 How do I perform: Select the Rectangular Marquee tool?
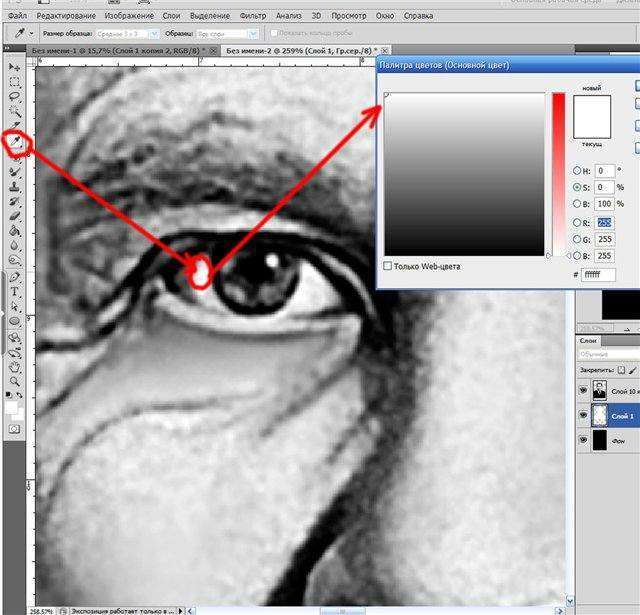[x=15, y=82]
